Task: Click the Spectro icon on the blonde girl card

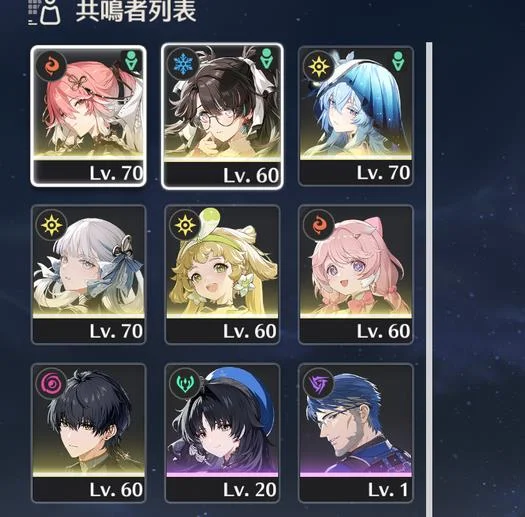Action: (x=185, y=225)
